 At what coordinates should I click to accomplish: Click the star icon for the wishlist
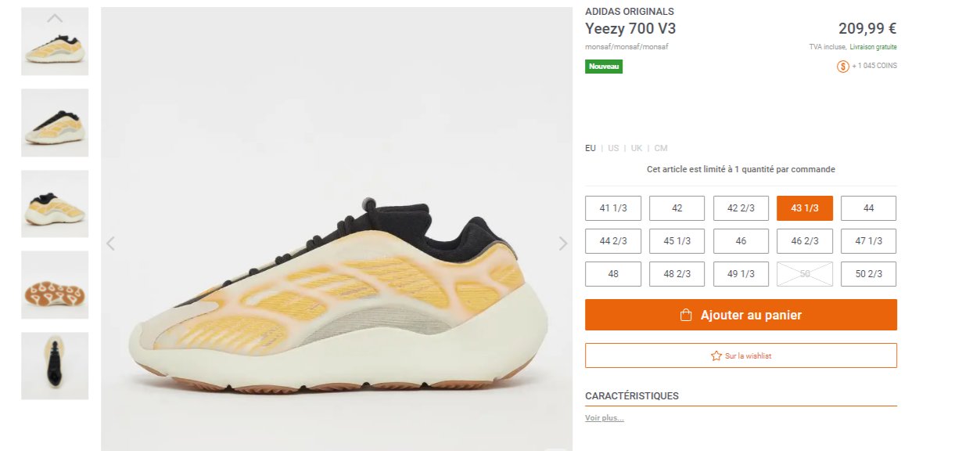[716, 355]
